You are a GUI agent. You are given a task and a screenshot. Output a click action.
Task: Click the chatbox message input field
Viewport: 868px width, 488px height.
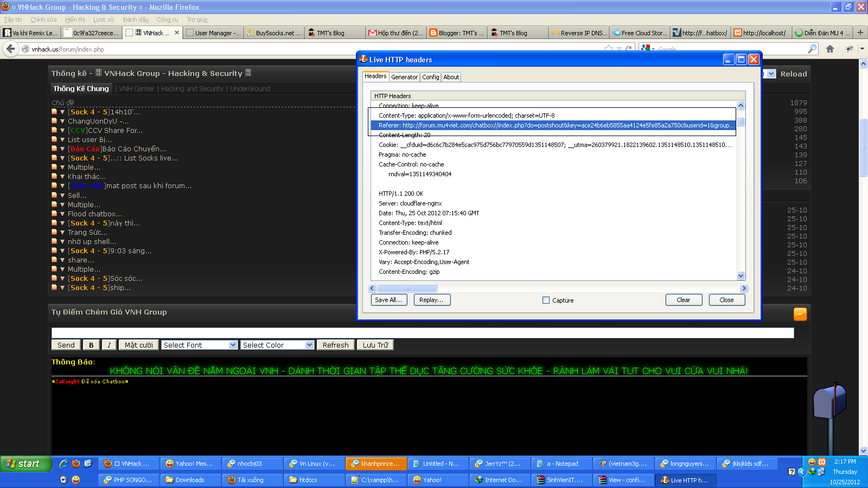423,333
